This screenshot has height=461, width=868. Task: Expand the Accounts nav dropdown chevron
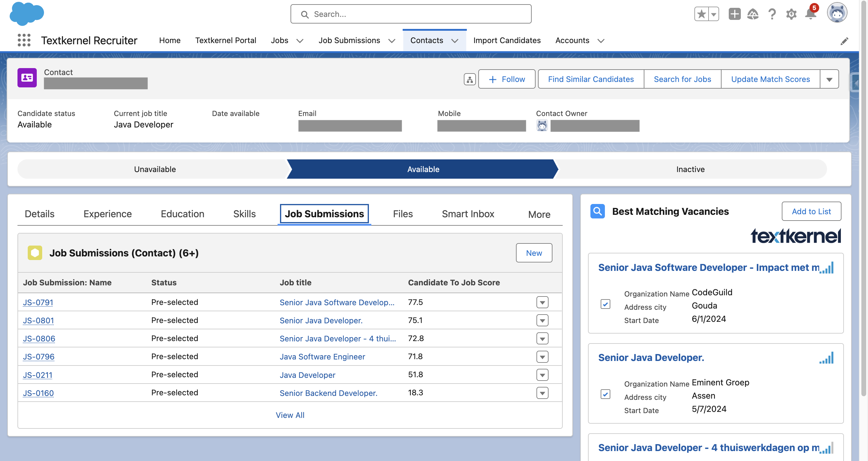click(x=601, y=41)
